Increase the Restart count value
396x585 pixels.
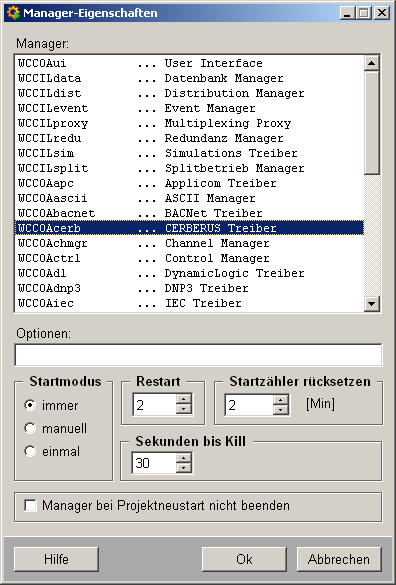(183, 399)
